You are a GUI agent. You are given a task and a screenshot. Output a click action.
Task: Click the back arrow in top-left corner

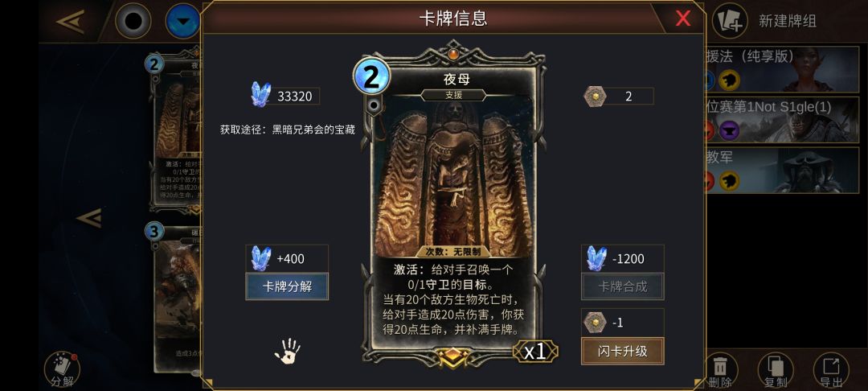pyautogui.click(x=70, y=22)
